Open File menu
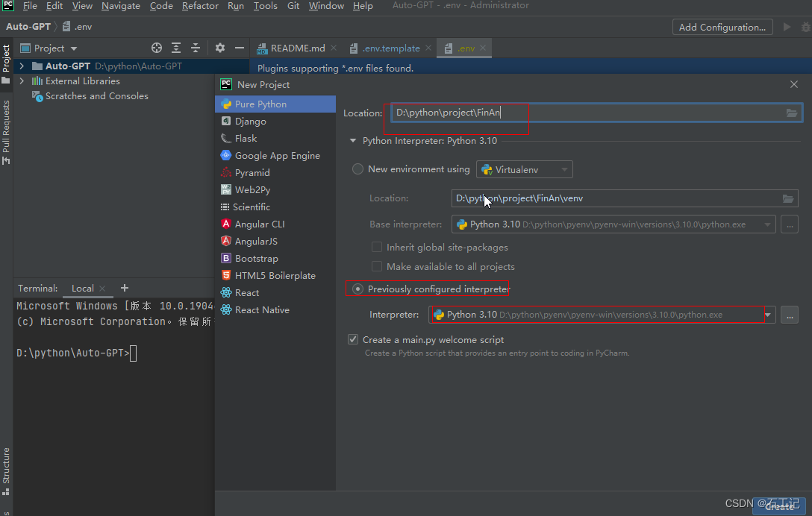Viewport: 812px width, 516px height. pos(30,6)
